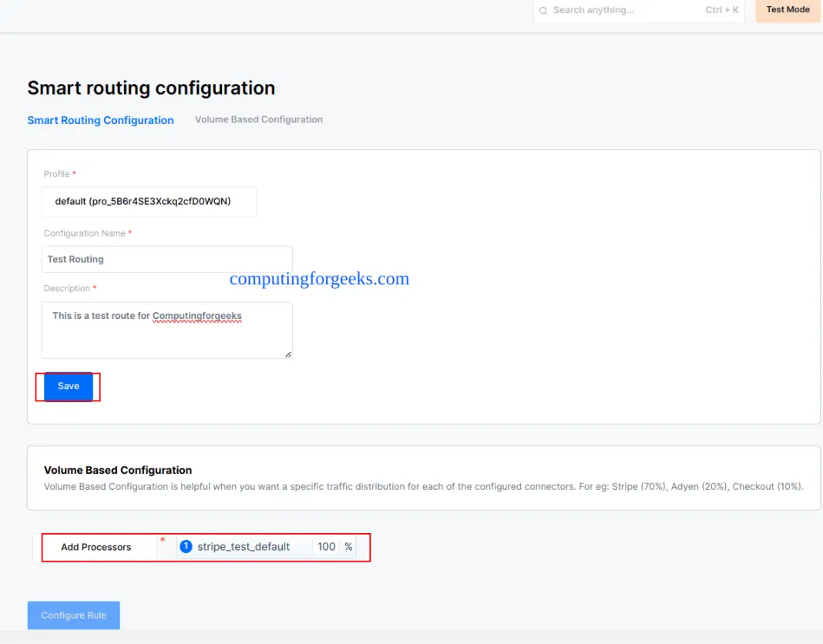This screenshot has width=823, height=644.
Task: Click the Configuration Name field containing Test Routing
Action: (166, 259)
